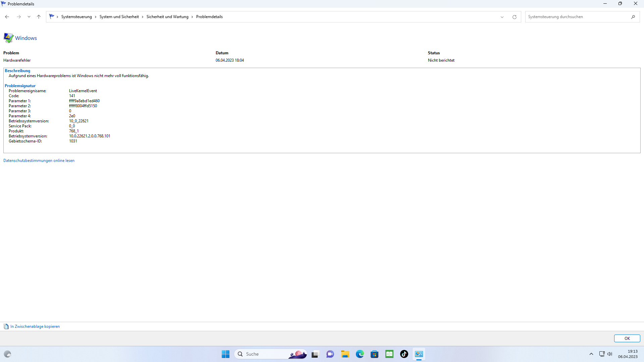Image resolution: width=644 pixels, height=362 pixels.
Task: Open Microsoft Store from the taskbar
Action: (374, 354)
